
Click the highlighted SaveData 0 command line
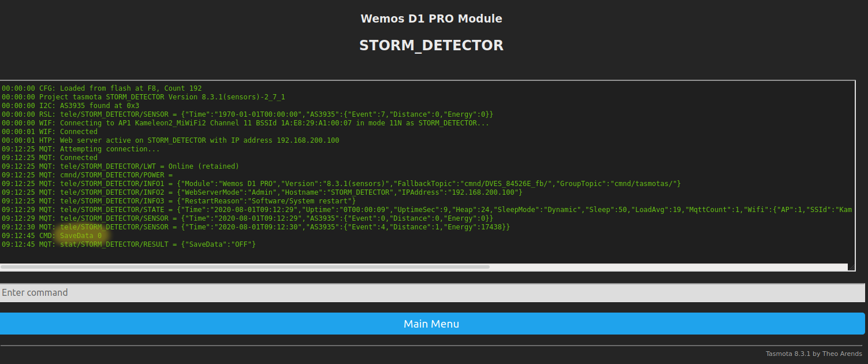(x=80, y=236)
